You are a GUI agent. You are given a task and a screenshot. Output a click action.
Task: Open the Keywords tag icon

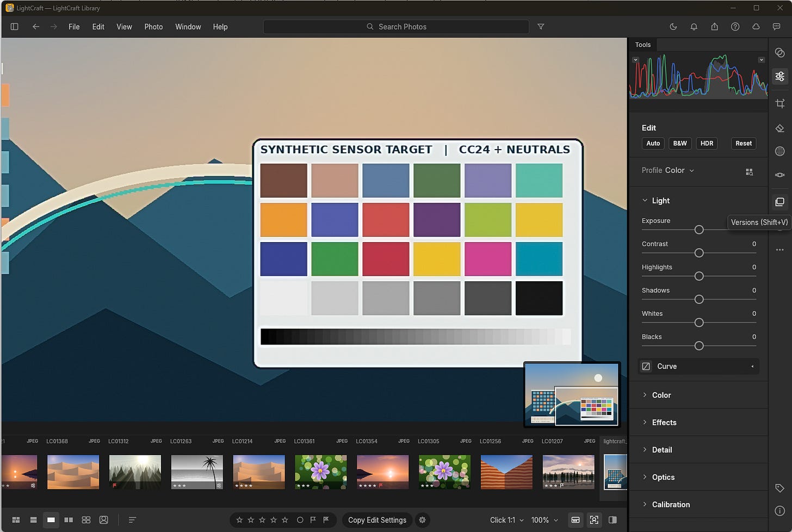click(x=779, y=488)
